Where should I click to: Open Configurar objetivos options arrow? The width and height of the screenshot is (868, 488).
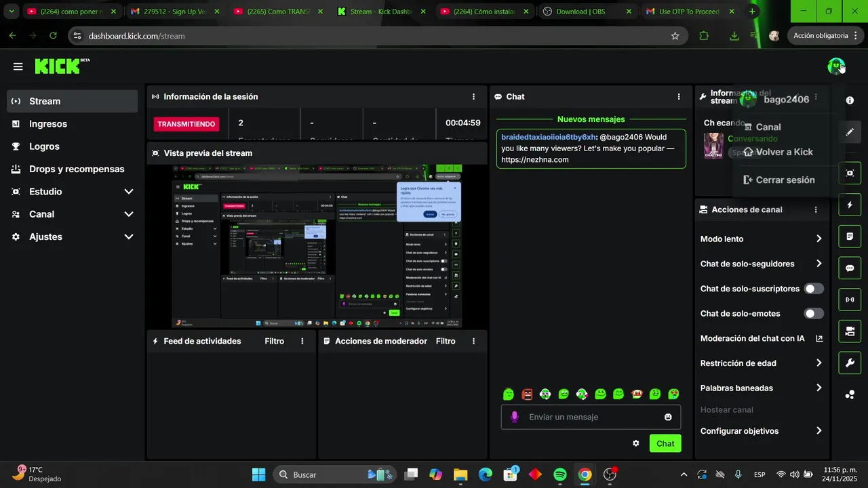[818, 431]
